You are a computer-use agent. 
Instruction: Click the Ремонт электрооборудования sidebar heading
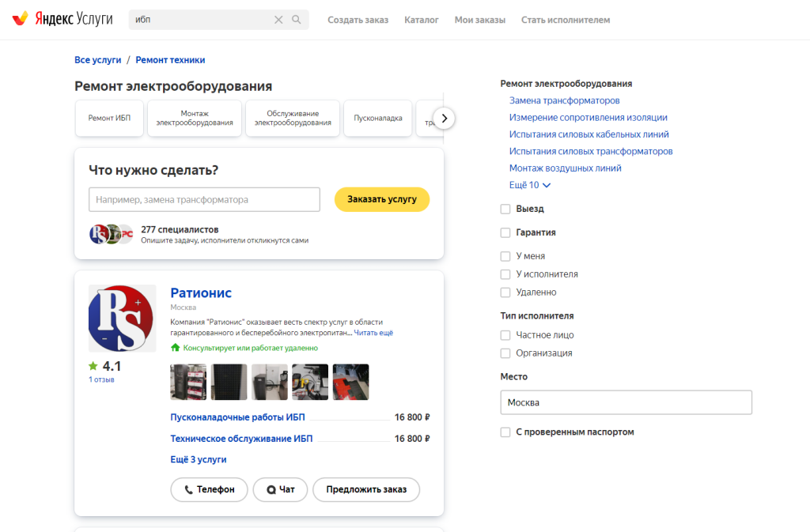click(x=566, y=84)
